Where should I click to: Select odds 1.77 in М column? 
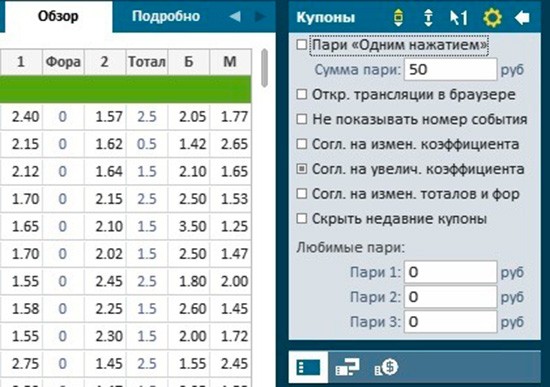234,116
